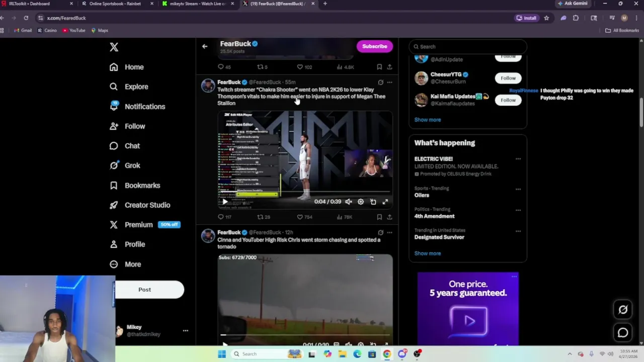Viewport: 644px width, 362px height.
Task: Open the Windows Start menu
Action: pos(222,354)
